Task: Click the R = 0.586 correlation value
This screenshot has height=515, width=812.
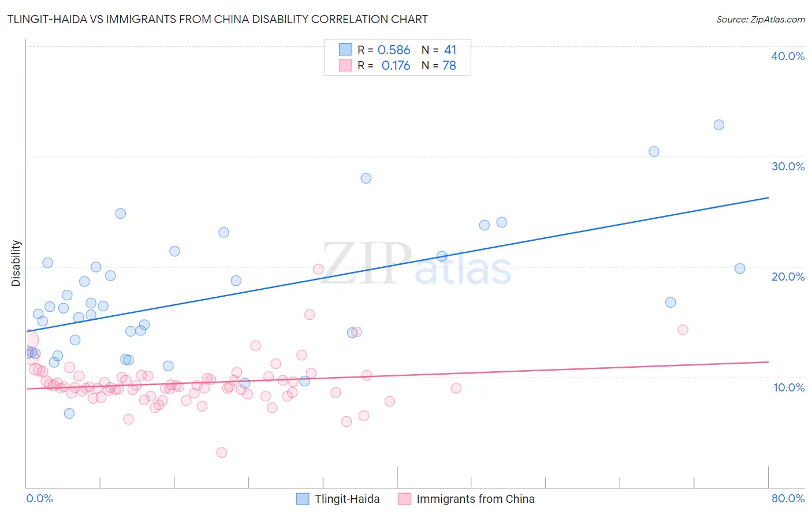Action: coord(384,50)
